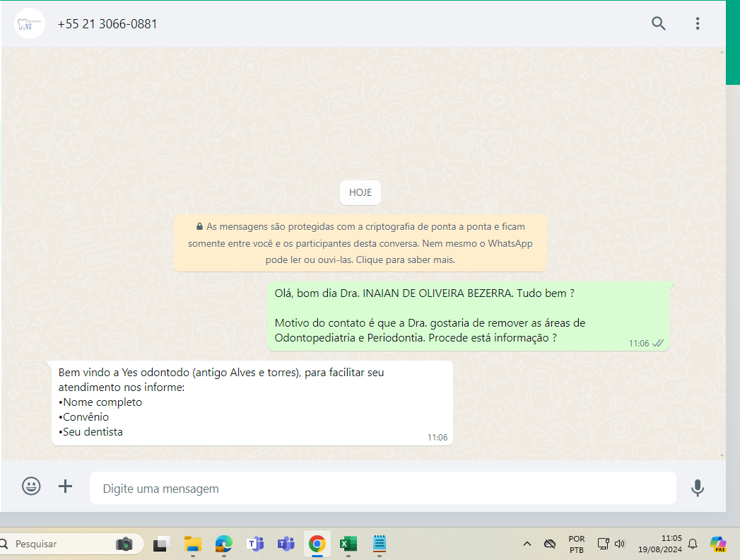Show hidden system tray icons
The width and height of the screenshot is (740, 560).
tap(527, 544)
